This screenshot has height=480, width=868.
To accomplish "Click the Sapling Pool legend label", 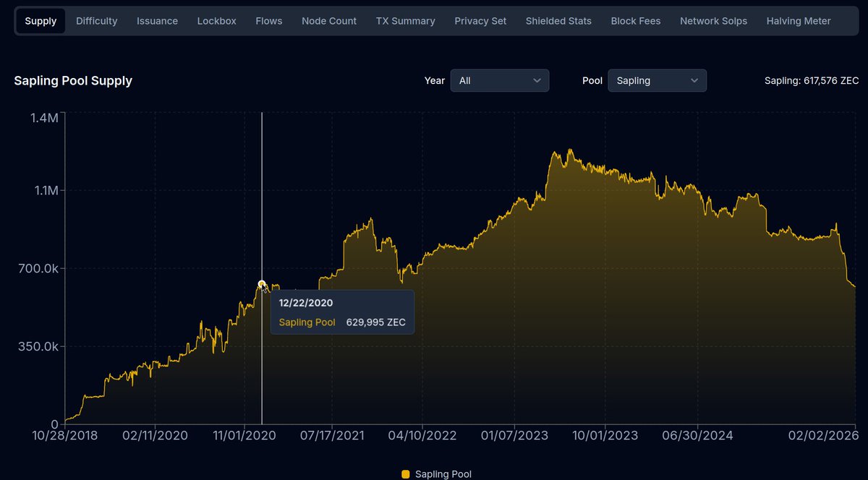I will (x=443, y=474).
